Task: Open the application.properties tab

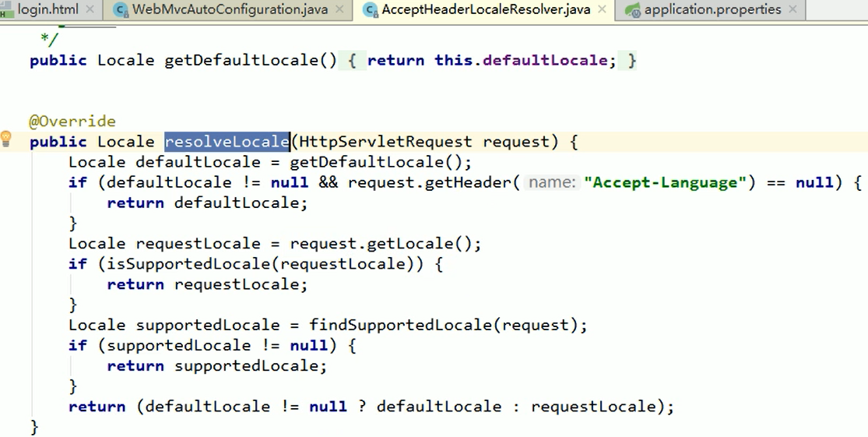Action: click(x=712, y=9)
